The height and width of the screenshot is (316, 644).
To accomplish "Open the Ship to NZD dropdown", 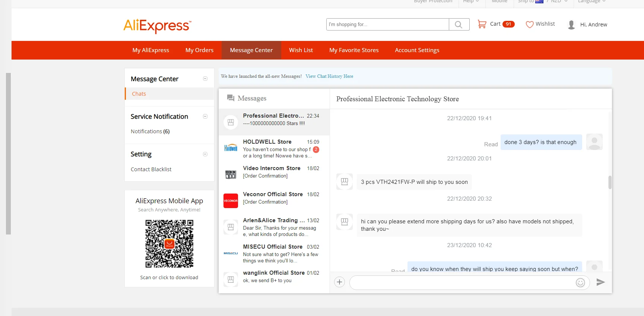I will click(x=543, y=1).
